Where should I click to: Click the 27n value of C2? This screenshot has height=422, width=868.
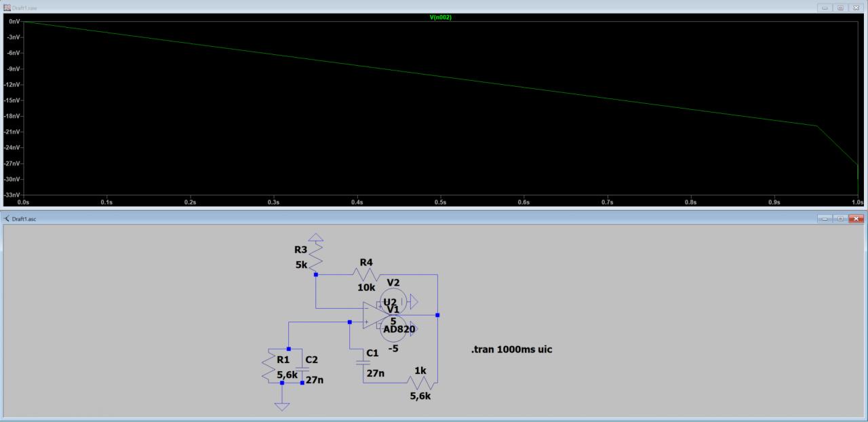(314, 380)
